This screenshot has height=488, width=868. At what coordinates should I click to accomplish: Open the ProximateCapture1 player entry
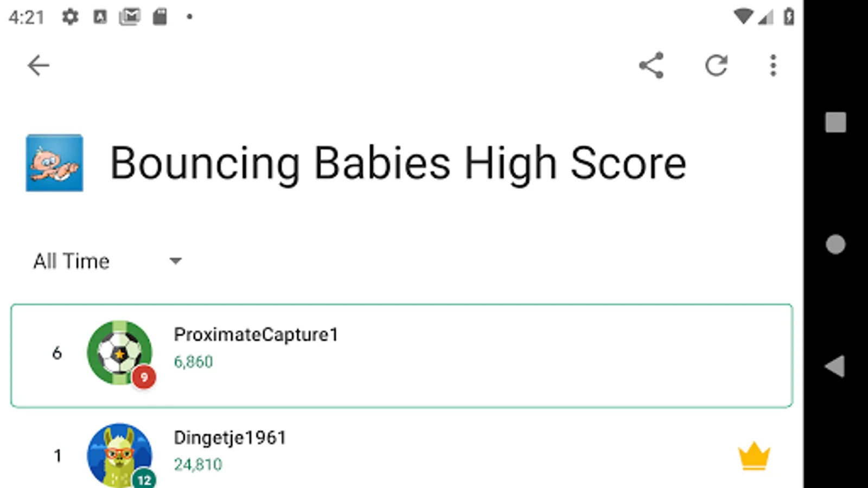pos(401,356)
